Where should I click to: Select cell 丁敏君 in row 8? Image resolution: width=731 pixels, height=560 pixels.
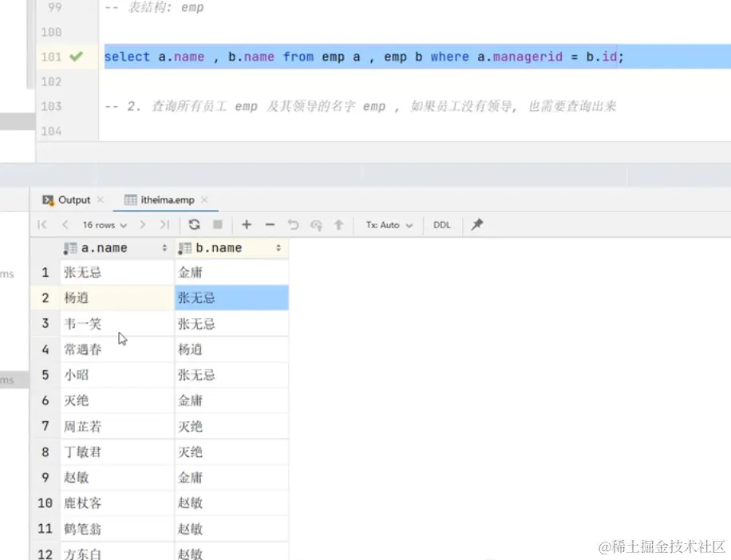tap(117, 452)
